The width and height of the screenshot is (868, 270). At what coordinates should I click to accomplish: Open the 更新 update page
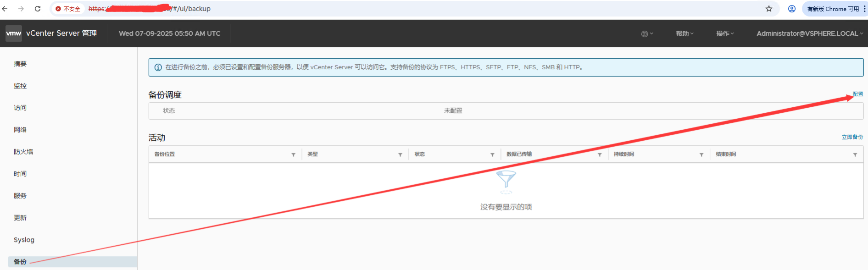(x=20, y=218)
